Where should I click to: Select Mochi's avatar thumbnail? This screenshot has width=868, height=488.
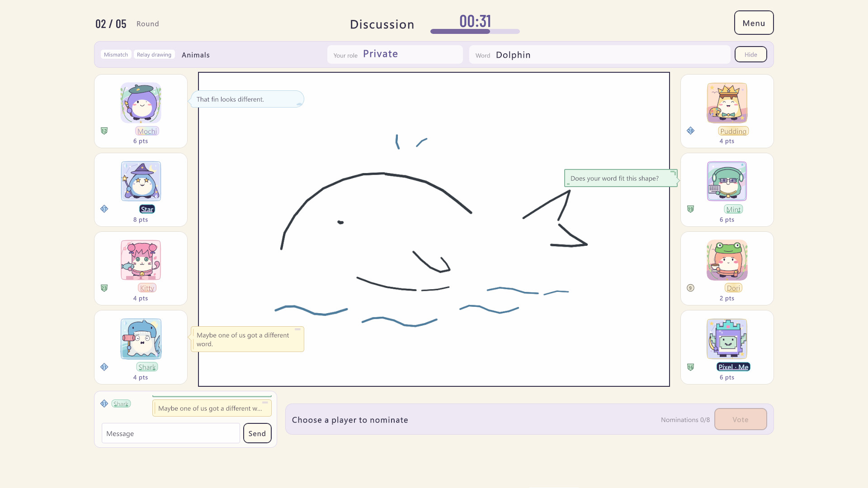coord(141,103)
